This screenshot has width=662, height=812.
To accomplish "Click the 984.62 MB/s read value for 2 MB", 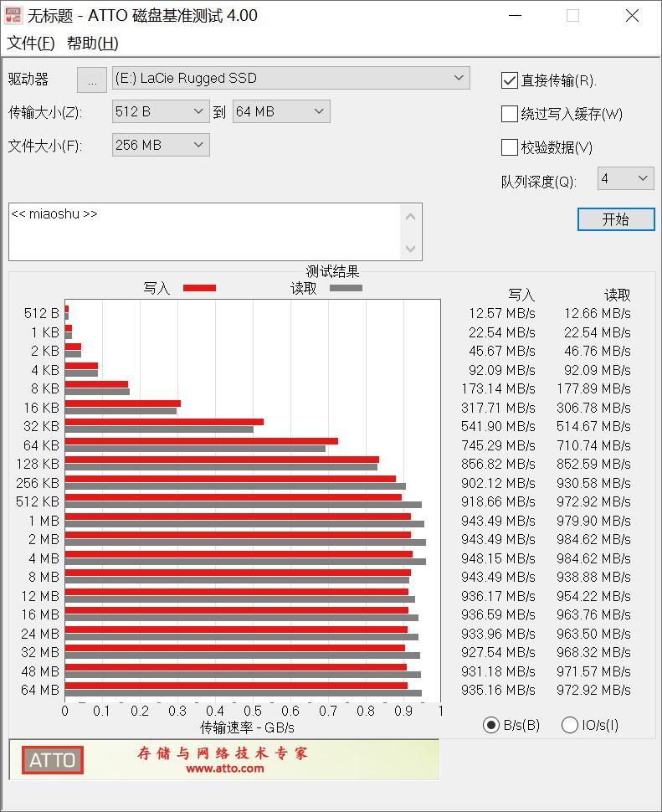I will point(593,540).
